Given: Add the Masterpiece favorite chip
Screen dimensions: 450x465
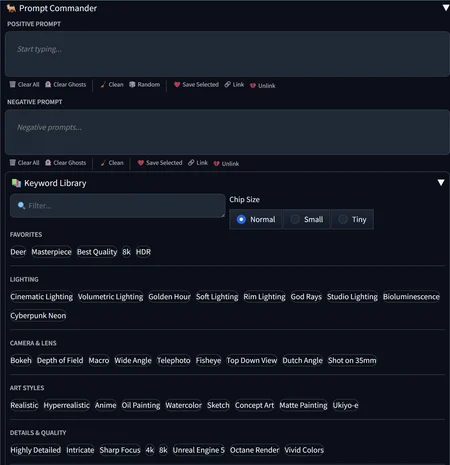Looking at the screenshot, I should click(51, 252).
